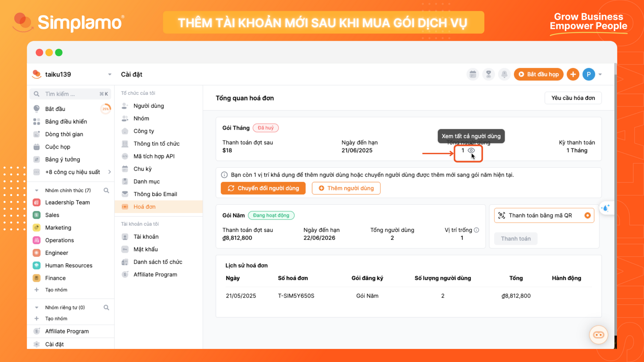Open Thông báo Email settings

[x=155, y=194]
